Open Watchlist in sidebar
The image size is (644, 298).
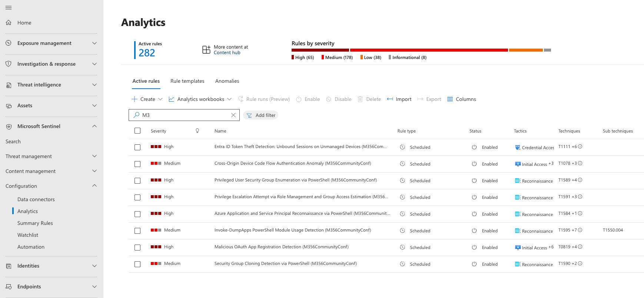(28, 235)
